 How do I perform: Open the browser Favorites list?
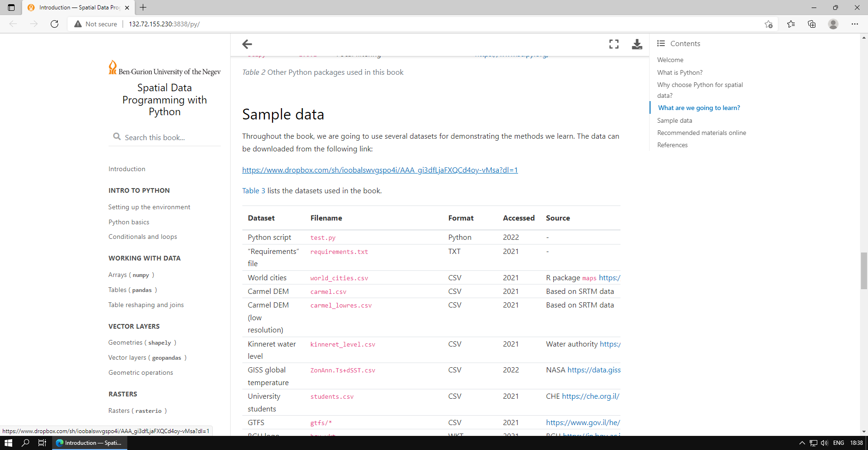[x=791, y=24]
